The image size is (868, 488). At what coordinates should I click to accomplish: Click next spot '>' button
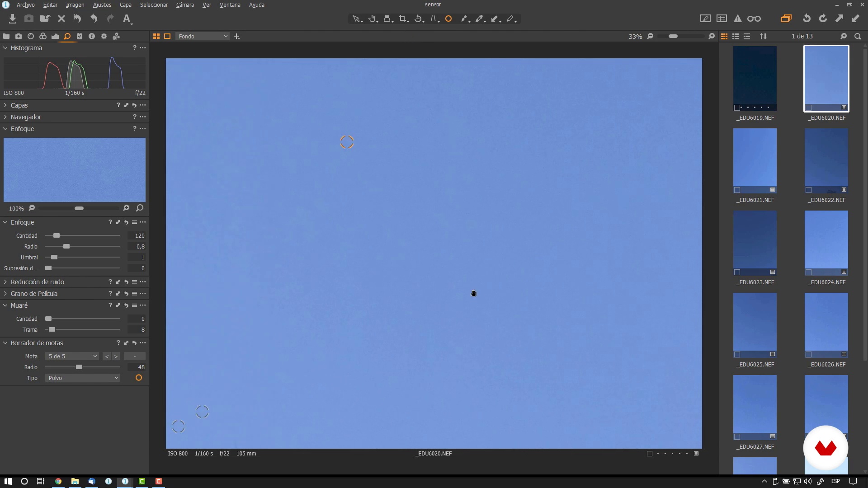coord(116,356)
